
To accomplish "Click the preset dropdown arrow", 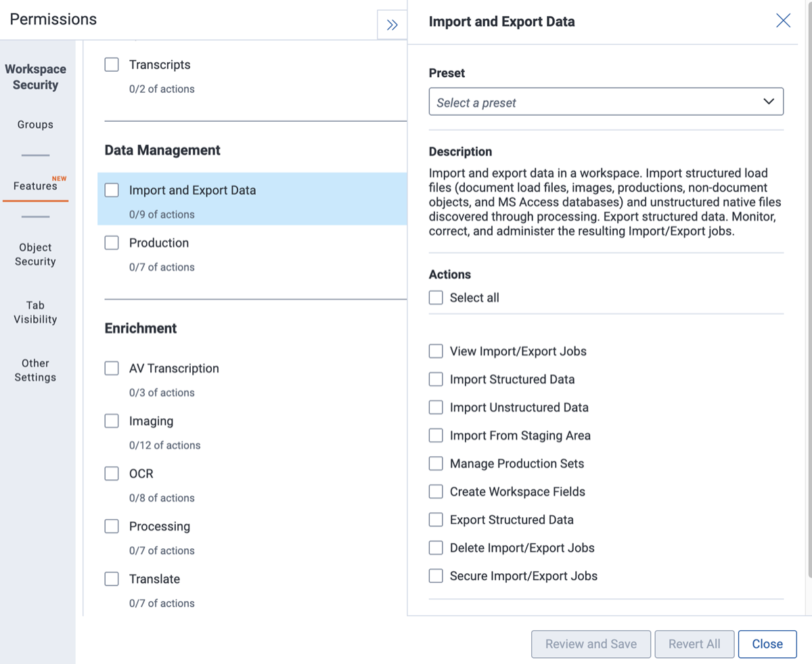I will [769, 102].
